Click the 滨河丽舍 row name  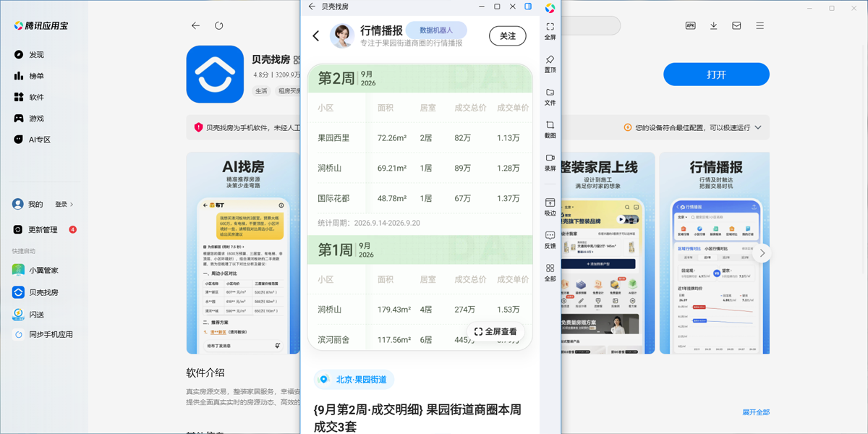point(333,340)
